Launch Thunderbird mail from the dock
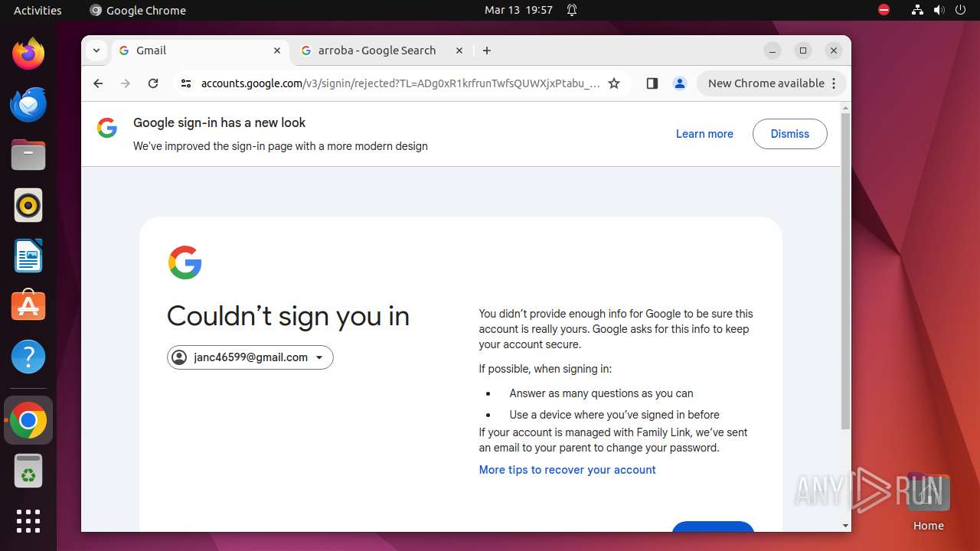The height and width of the screenshot is (551, 980). tap(28, 104)
